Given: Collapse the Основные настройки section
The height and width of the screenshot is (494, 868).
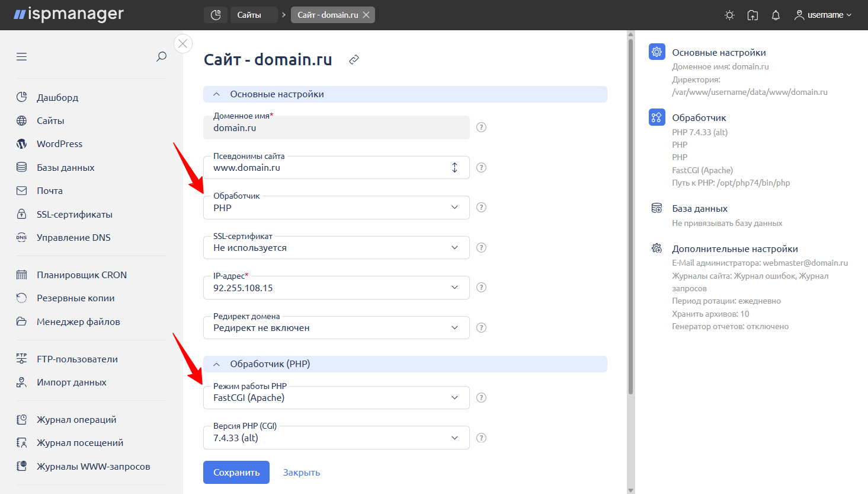Looking at the screenshot, I should (217, 94).
